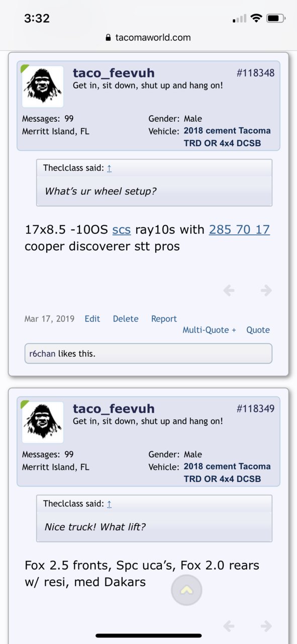Open the quoted post arrow in the 'Nice truck! What lift?' quote
This screenshot has width=297, height=644.
(x=109, y=504)
